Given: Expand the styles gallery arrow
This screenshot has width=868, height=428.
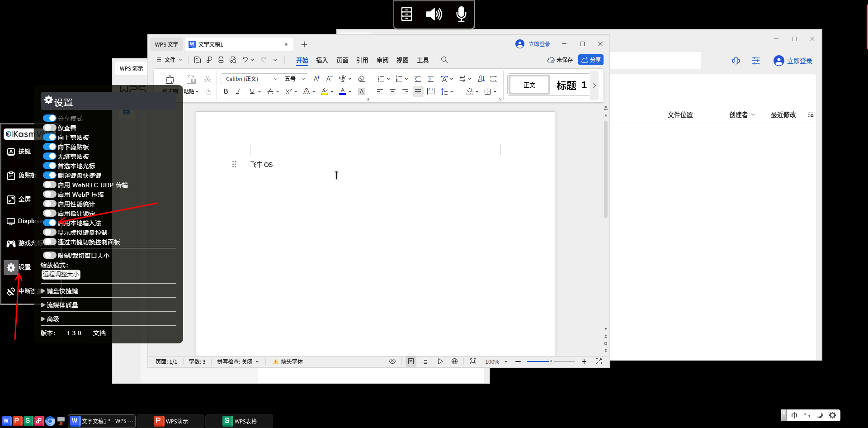Looking at the screenshot, I should click(594, 85).
